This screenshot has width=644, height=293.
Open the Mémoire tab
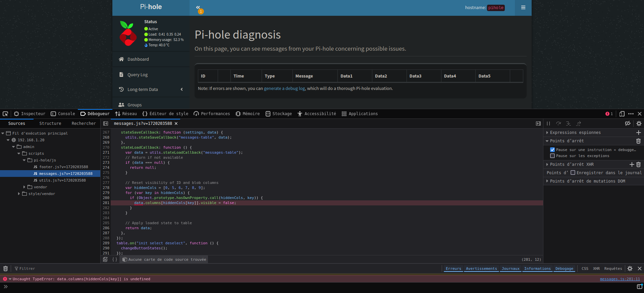coord(248,114)
